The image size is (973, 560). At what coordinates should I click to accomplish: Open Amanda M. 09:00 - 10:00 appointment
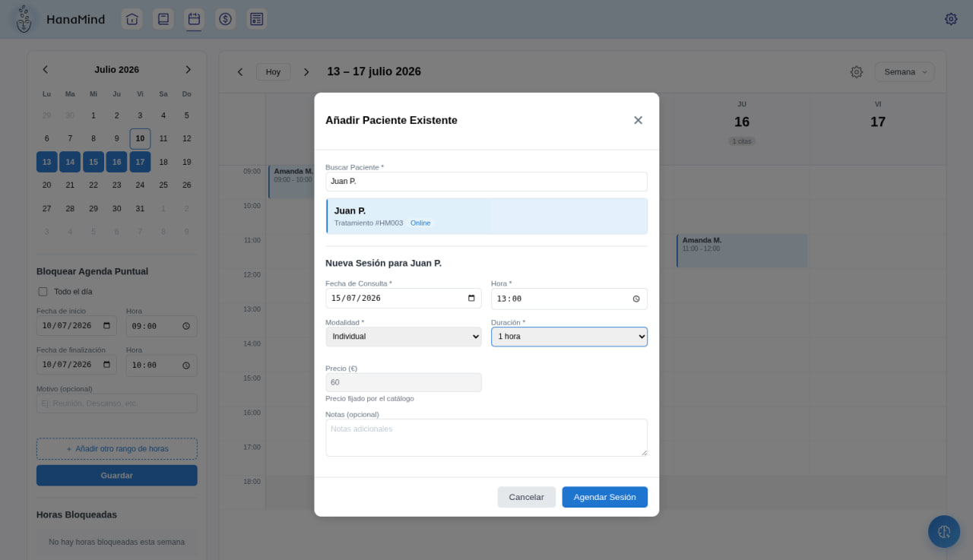point(290,182)
